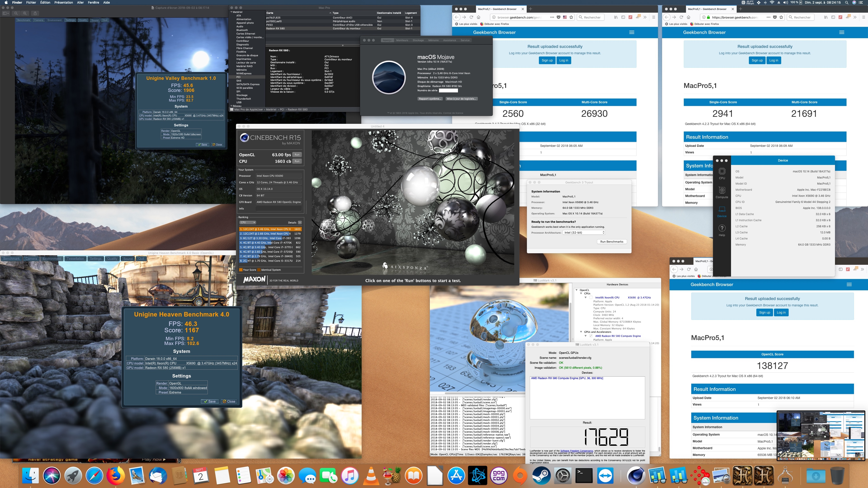Click the Help icon in Geekbench sidebar

point(722,230)
